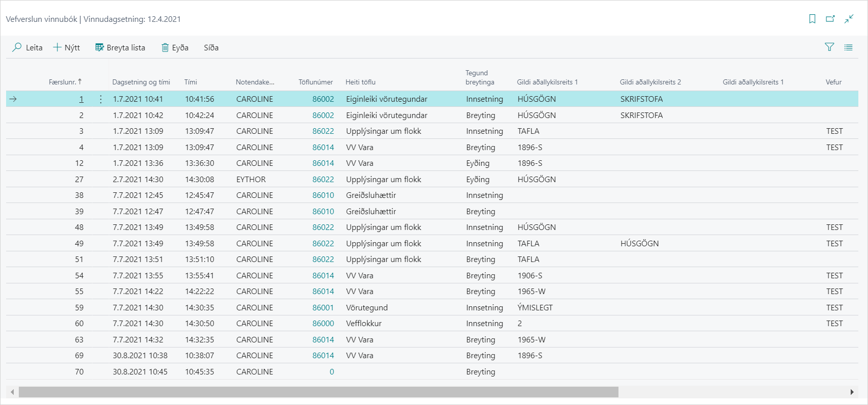Click the Tegund breytinga column header

pos(479,77)
